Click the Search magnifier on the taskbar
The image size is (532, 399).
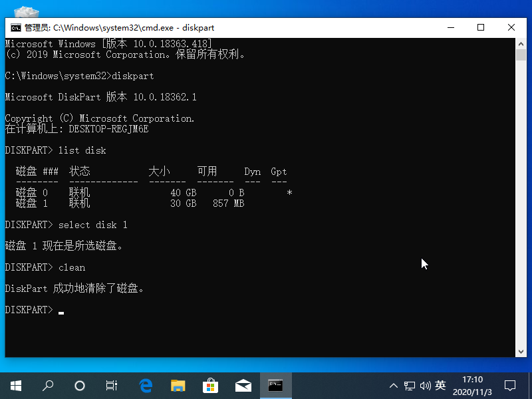coord(47,386)
